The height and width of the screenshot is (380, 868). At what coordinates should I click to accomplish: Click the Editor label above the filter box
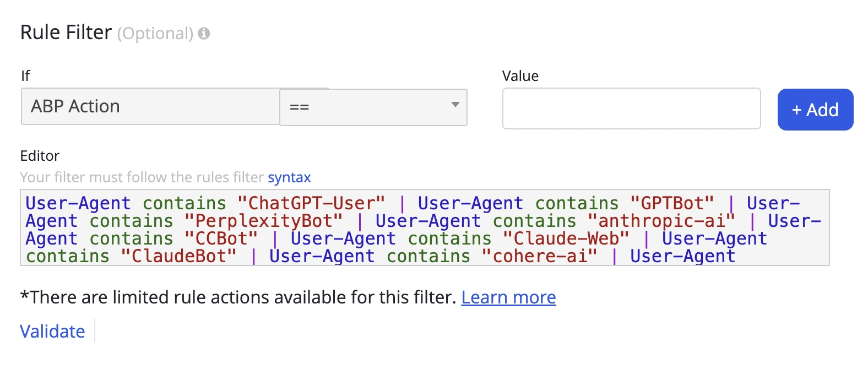[x=40, y=156]
